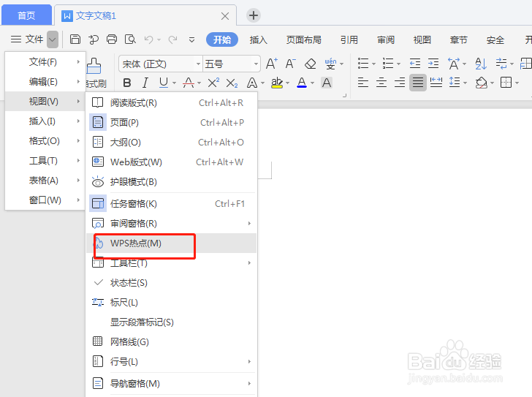Click the Numbering list icon
The width and height of the screenshot is (532, 397).
pos(388,64)
